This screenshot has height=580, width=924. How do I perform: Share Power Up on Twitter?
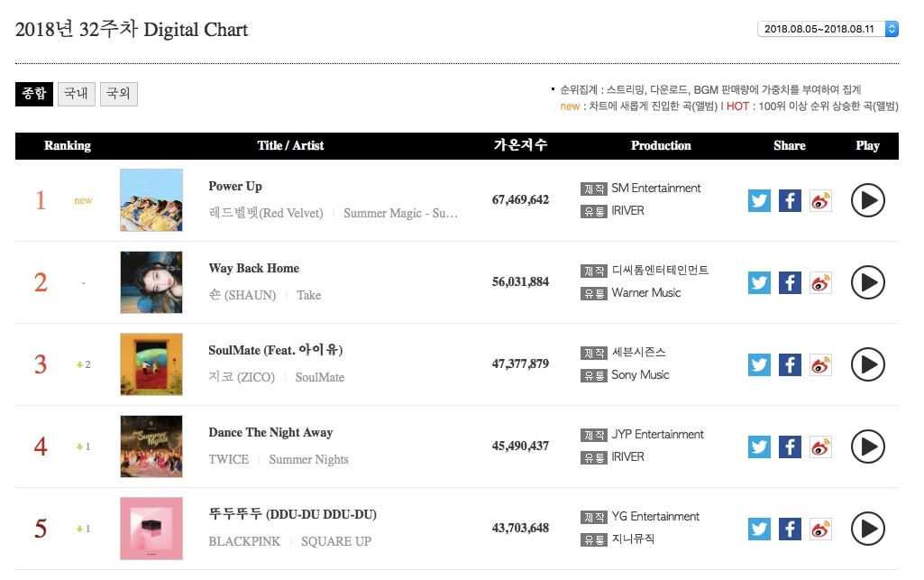[x=759, y=200]
